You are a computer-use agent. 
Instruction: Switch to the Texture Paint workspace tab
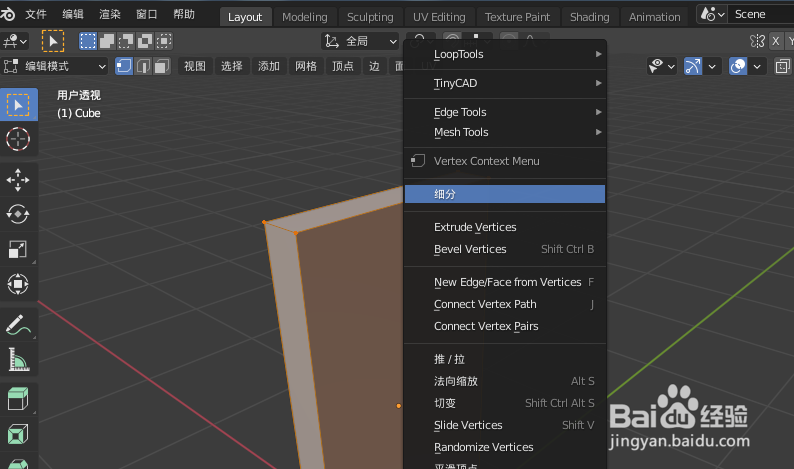[518, 17]
